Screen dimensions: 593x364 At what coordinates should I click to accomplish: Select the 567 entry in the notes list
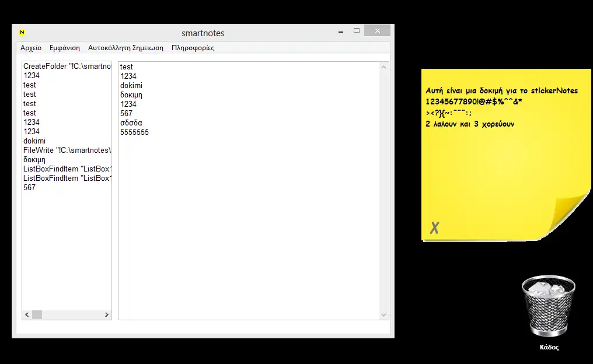tap(67, 187)
